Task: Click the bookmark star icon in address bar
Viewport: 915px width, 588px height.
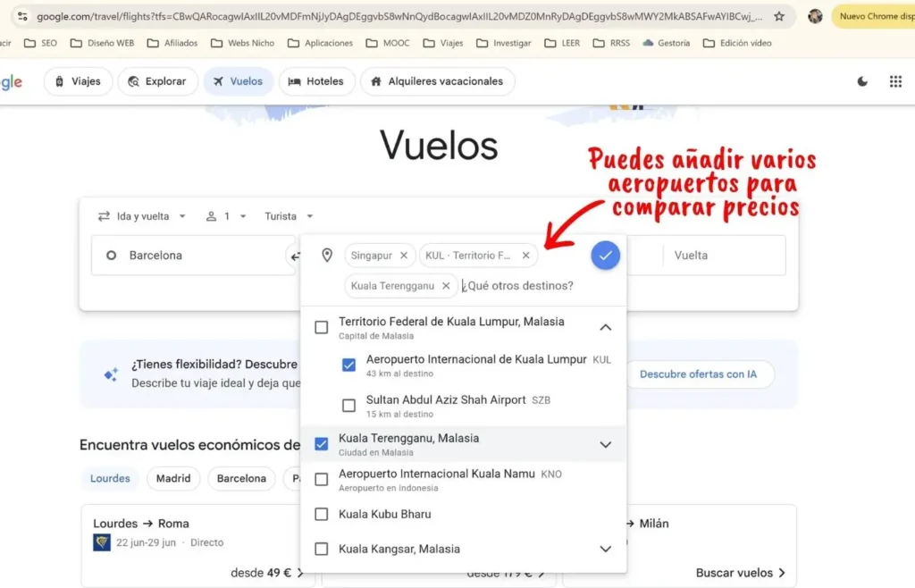Action: tap(779, 16)
